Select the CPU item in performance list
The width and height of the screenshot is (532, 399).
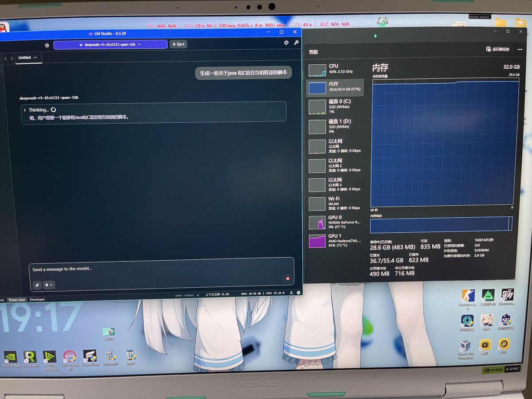(x=335, y=69)
